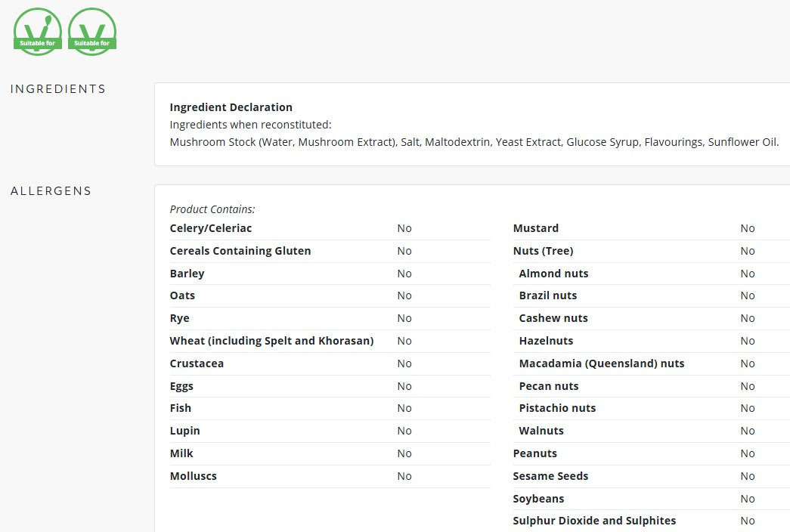Image resolution: width=790 pixels, height=532 pixels.
Task: Click the Wheat (including Spelt and Khorasan) entry
Action: pos(271,341)
